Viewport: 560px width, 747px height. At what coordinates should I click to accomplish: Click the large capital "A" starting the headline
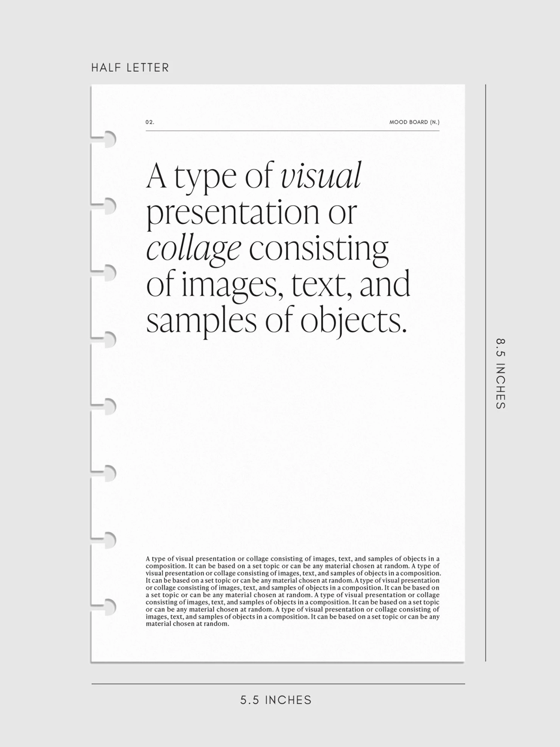pyautogui.click(x=156, y=176)
